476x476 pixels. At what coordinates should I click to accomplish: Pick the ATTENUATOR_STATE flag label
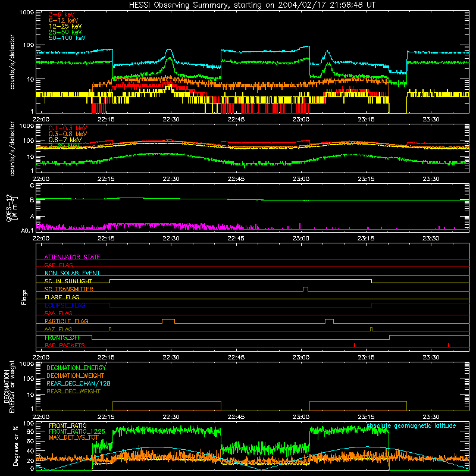click(72, 257)
